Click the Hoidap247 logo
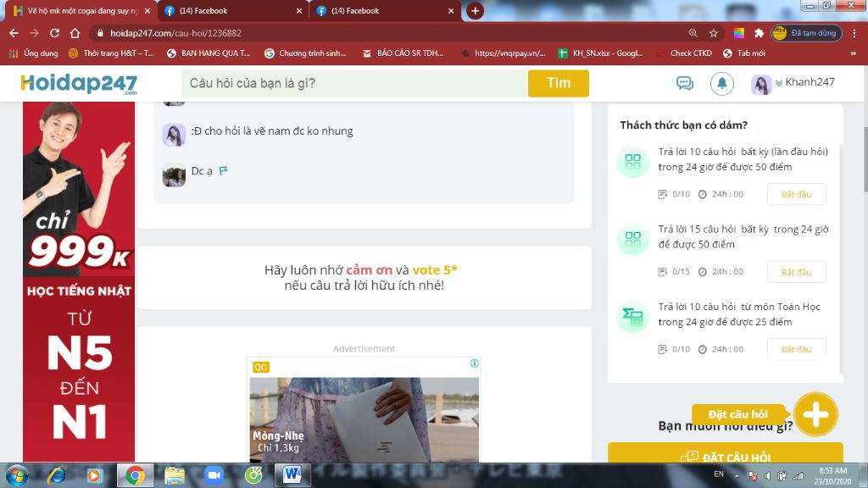868x488 pixels. click(79, 84)
